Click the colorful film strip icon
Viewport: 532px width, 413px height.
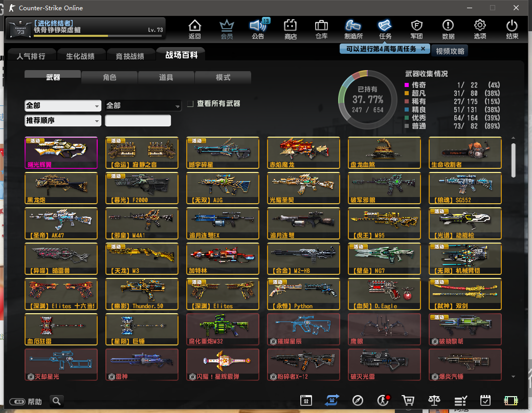tap(511, 400)
